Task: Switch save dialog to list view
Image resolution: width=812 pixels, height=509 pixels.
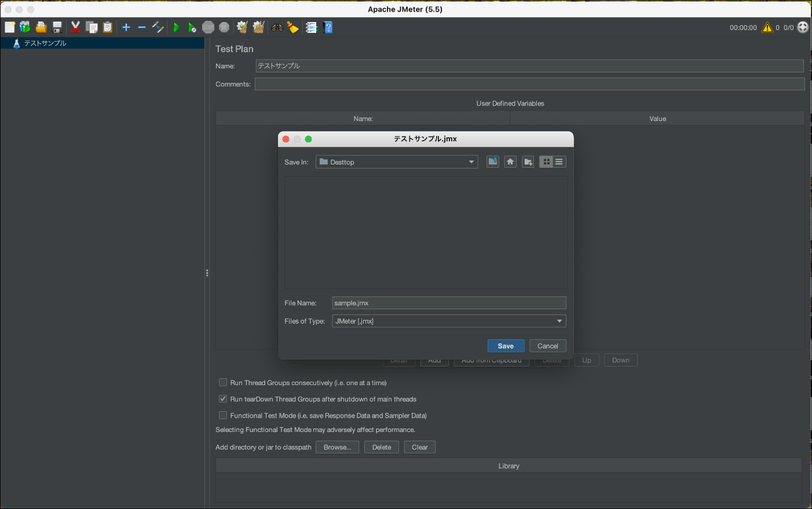Action: coord(559,162)
